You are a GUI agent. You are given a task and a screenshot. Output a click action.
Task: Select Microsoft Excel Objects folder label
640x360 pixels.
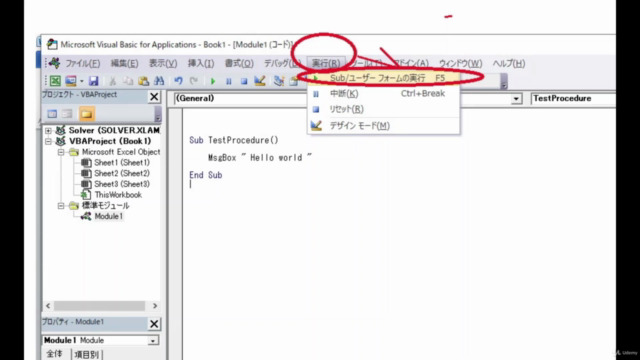click(x=121, y=152)
